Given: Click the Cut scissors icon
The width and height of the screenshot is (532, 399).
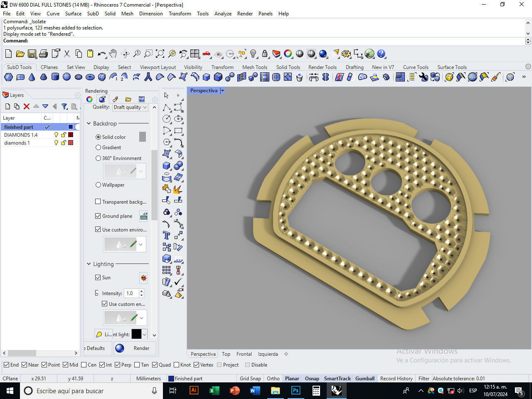Looking at the screenshot, I should pos(66,54).
